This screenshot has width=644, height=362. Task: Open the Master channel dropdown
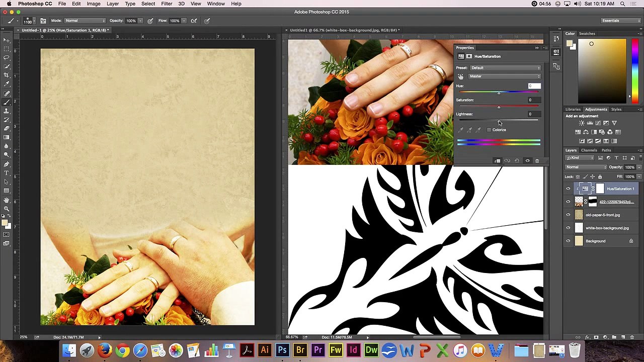click(505, 76)
